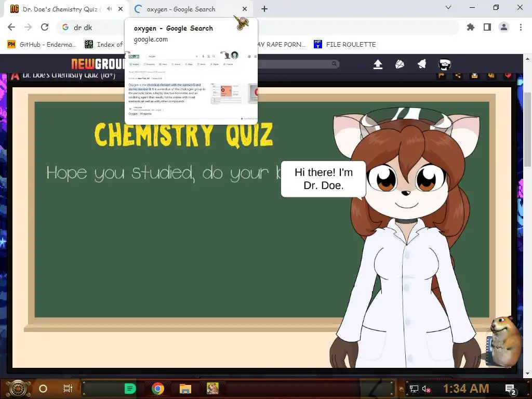Click the orange stacked-squares icon above game
The height and width of the screenshot is (399, 532).
point(491,76)
